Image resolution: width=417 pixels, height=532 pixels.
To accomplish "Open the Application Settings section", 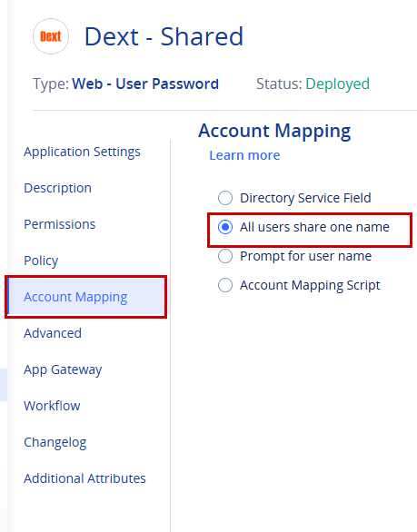I will (82, 152).
